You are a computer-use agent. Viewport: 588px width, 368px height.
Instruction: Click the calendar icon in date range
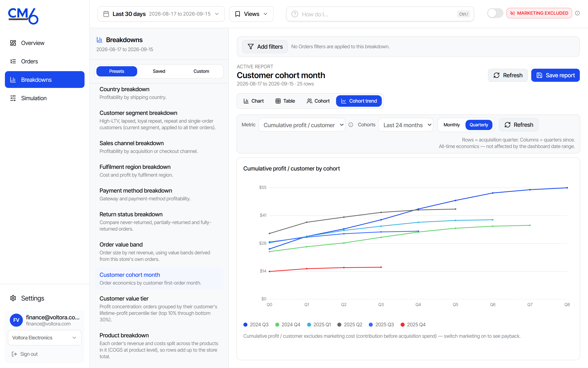(106, 14)
